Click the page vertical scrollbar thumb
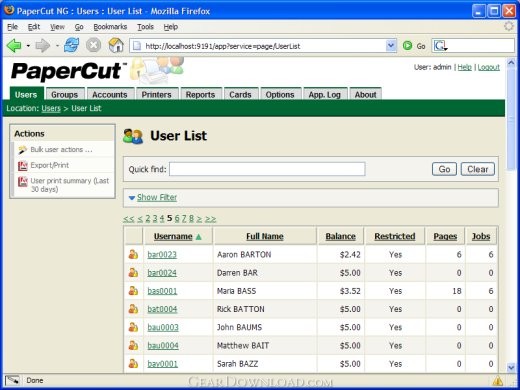The width and height of the screenshot is (520, 390). pos(511,120)
